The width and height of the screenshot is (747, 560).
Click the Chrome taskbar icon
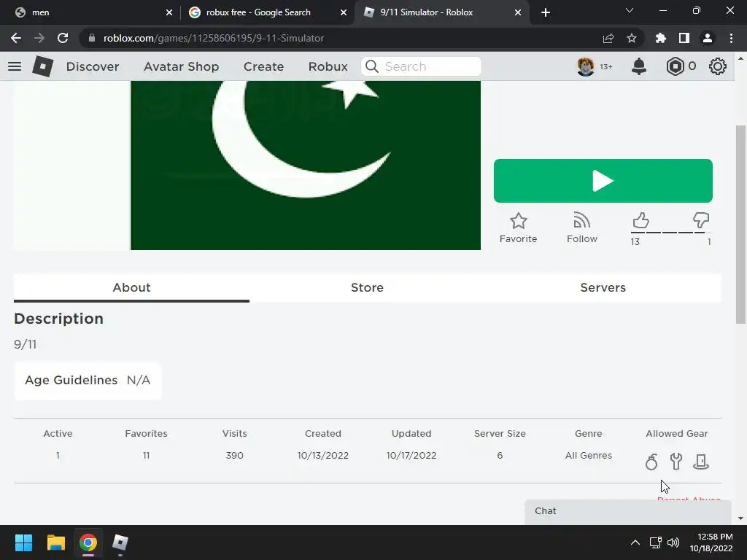pyautogui.click(x=88, y=542)
